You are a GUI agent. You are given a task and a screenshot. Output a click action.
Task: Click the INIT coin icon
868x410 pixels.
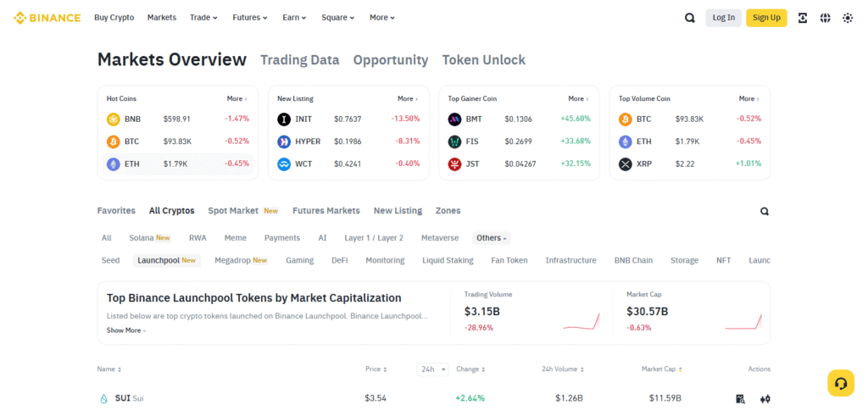click(x=284, y=119)
